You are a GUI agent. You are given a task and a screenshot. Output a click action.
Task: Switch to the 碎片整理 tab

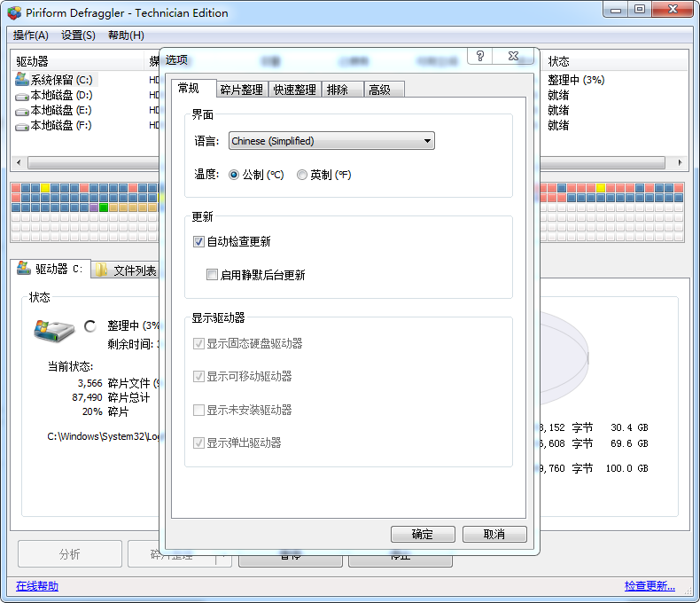pos(242,90)
